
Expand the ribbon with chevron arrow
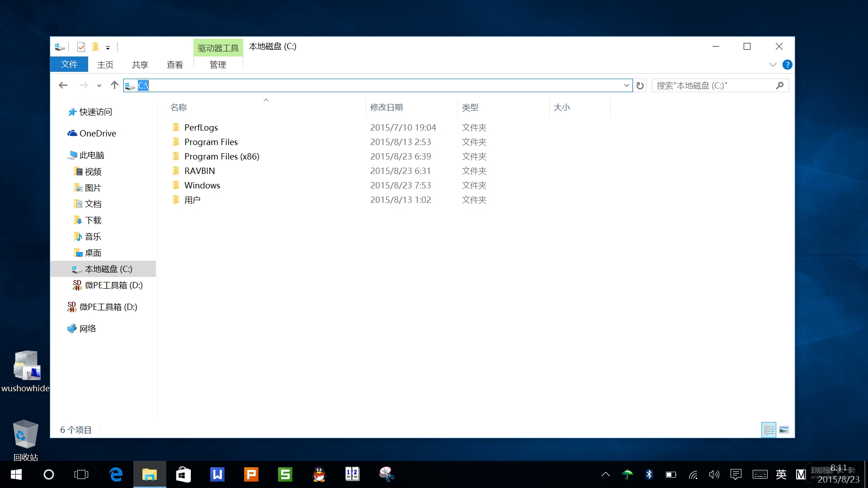pos(773,65)
